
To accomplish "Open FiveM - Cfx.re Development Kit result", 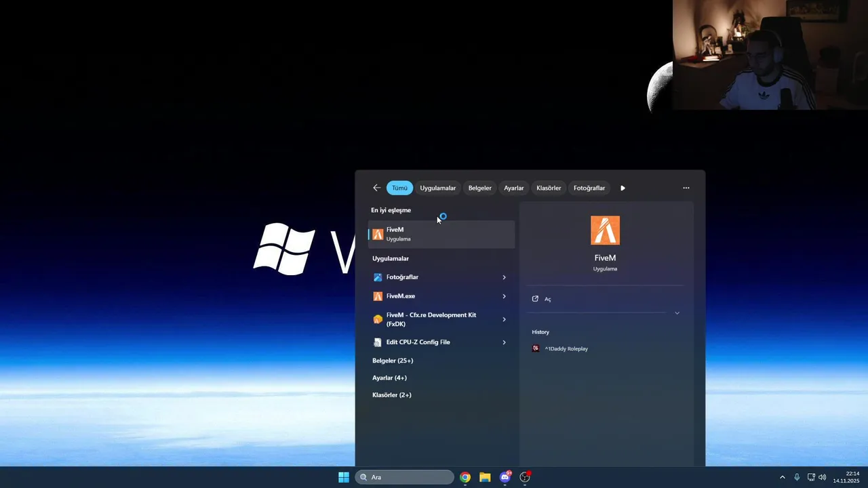I will coord(441,319).
